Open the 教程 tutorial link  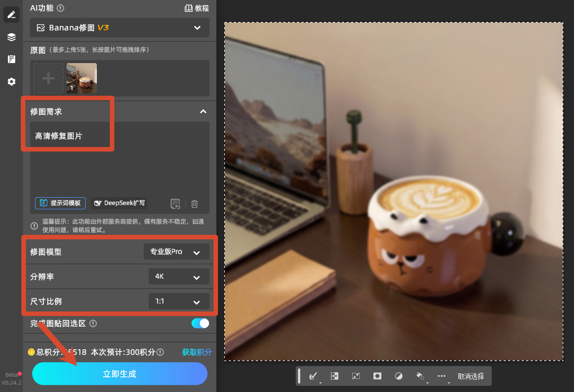pos(197,8)
